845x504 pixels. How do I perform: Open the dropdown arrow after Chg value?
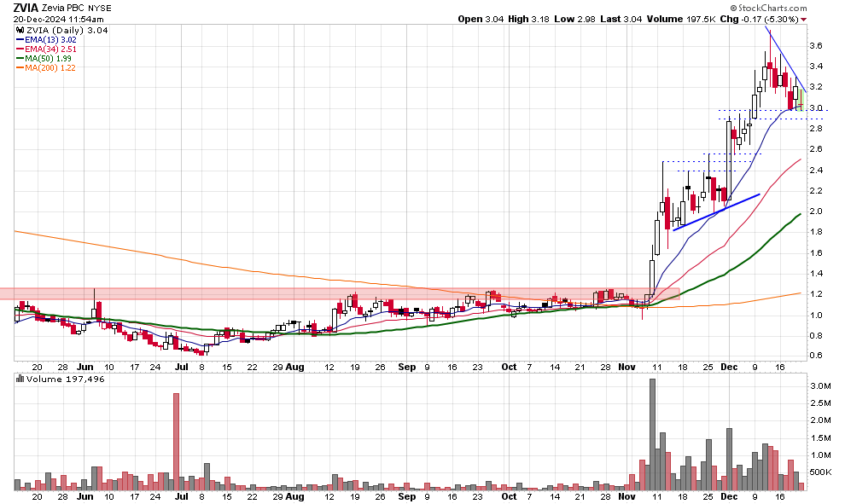click(804, 19)
